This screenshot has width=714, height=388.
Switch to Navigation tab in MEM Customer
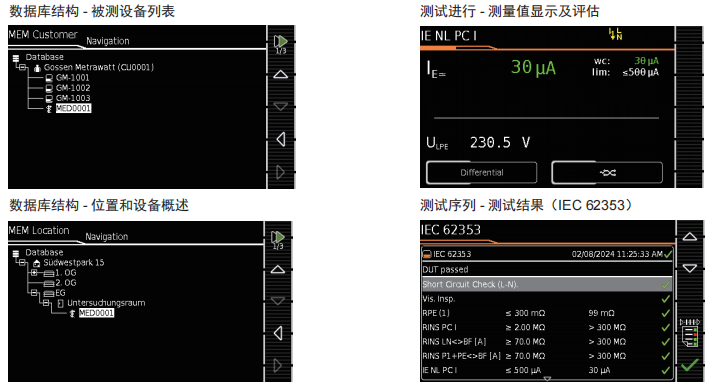(x=107, y=41)
